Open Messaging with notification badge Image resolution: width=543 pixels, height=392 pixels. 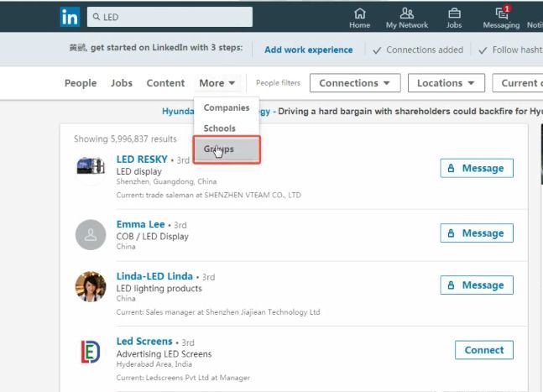click(501, 18)
